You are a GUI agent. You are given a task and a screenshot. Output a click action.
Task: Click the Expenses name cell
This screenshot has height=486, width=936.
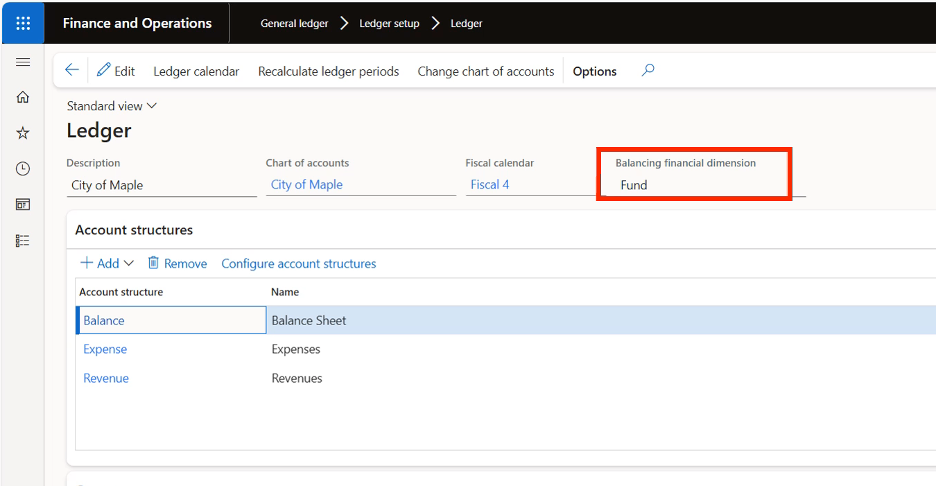click(295, 349)
